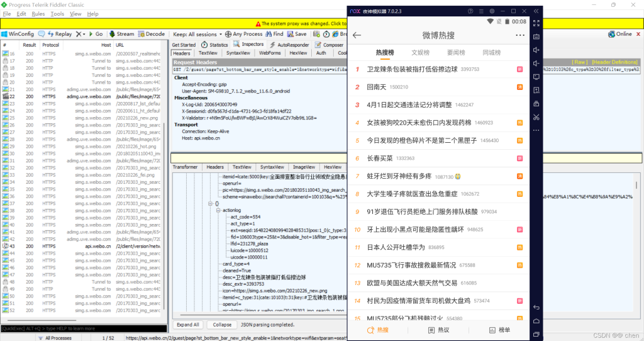
Task: Open WinConfig in Fiddler toolbar
Action: click(x=17, y=34)
